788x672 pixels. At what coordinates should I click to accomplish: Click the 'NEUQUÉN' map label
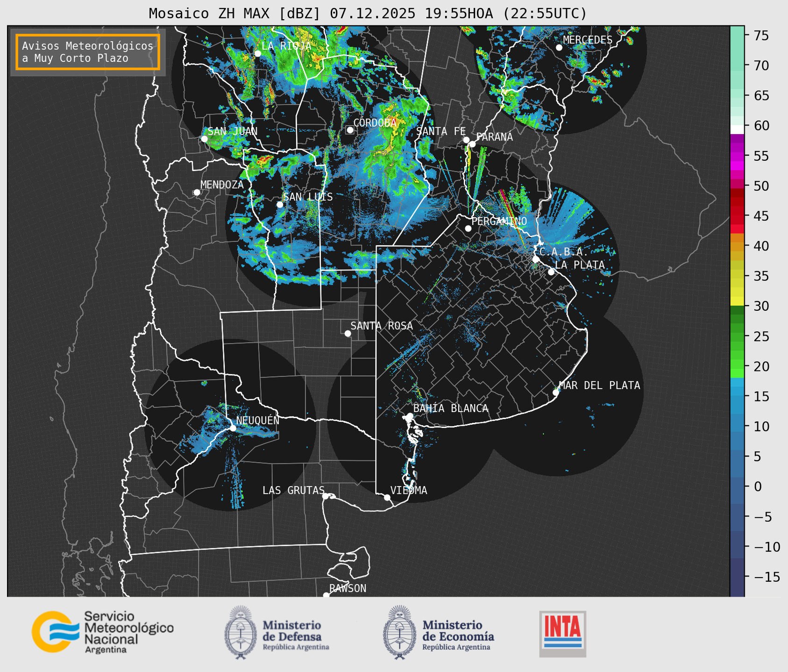click(258, 421)
